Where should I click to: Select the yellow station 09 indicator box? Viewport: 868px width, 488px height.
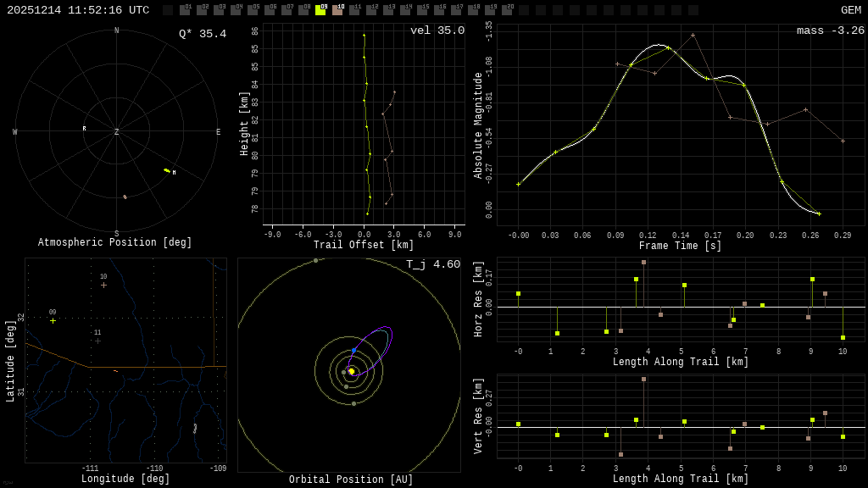(x=320, y=10)
